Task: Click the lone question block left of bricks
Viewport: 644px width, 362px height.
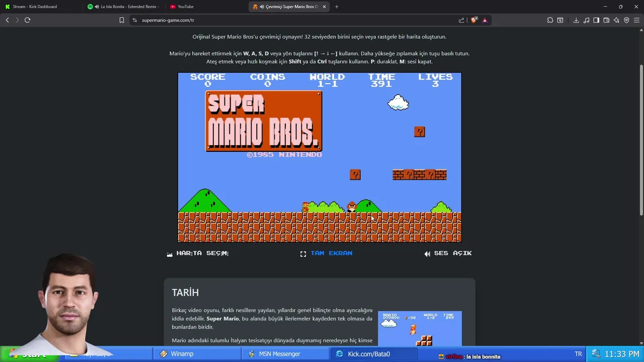Action: pos(355,174)
